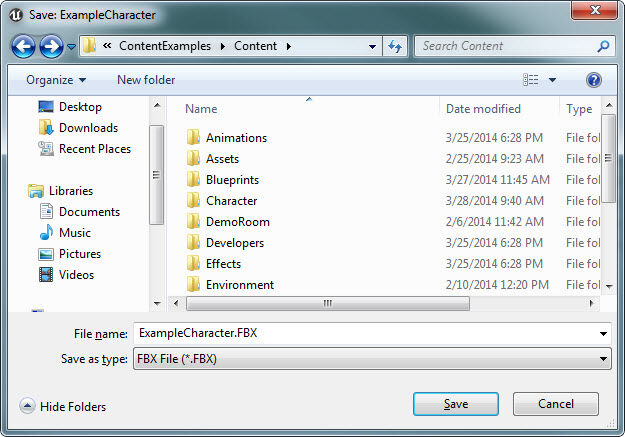Click the horizontal scrollbar right arrow
The height and width of the screenshot is (437, 625).
592,303
